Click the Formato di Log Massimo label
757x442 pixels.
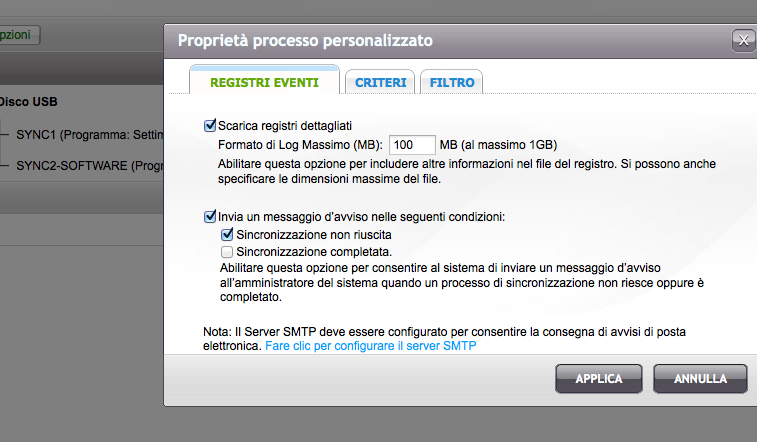coord(300,145)
